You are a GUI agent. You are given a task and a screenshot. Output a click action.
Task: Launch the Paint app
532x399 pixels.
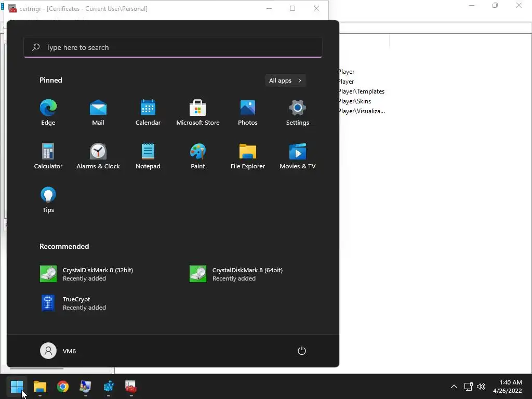[198, 156]
